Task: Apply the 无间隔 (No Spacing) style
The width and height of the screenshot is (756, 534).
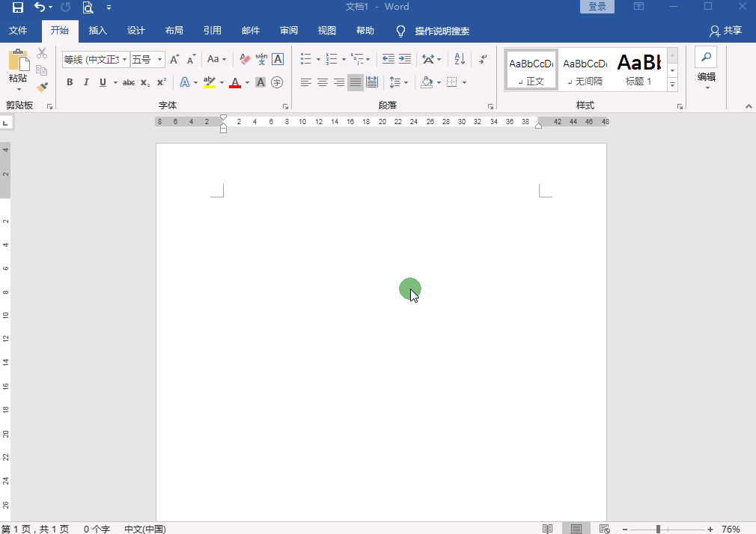Action: tap(585, 70)
